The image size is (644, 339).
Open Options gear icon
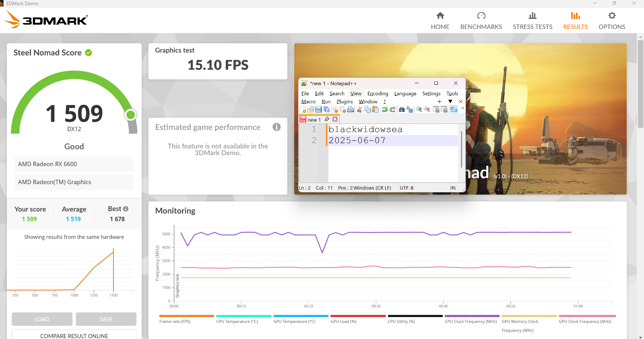(612, 16)
